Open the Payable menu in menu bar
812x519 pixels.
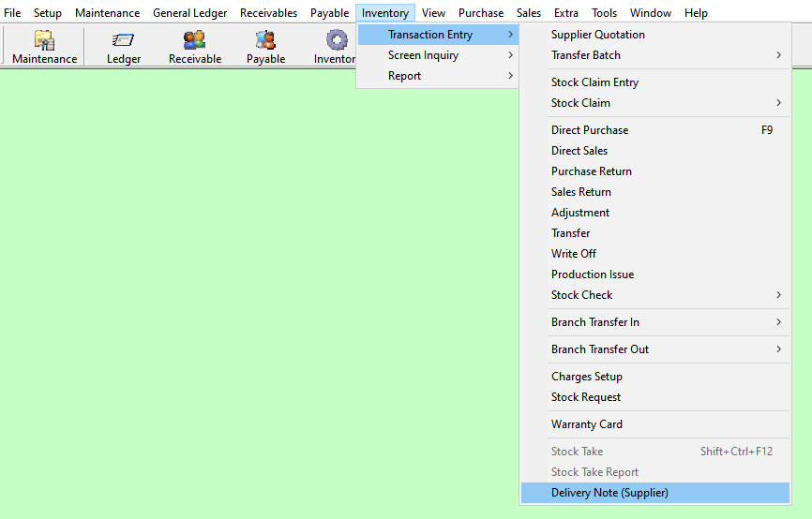click(329, 13)
